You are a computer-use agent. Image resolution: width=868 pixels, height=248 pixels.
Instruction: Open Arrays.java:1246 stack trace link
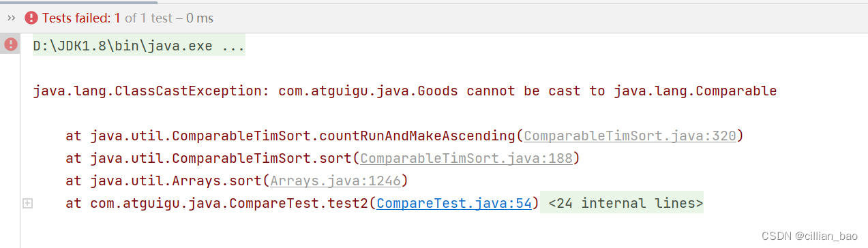[x=335, y=181]
